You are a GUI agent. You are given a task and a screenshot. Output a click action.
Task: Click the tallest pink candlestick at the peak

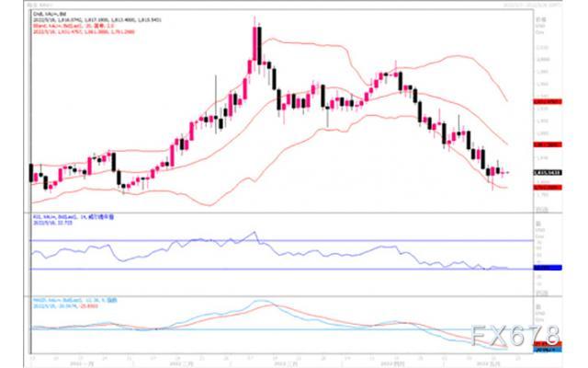pos(254,43)
